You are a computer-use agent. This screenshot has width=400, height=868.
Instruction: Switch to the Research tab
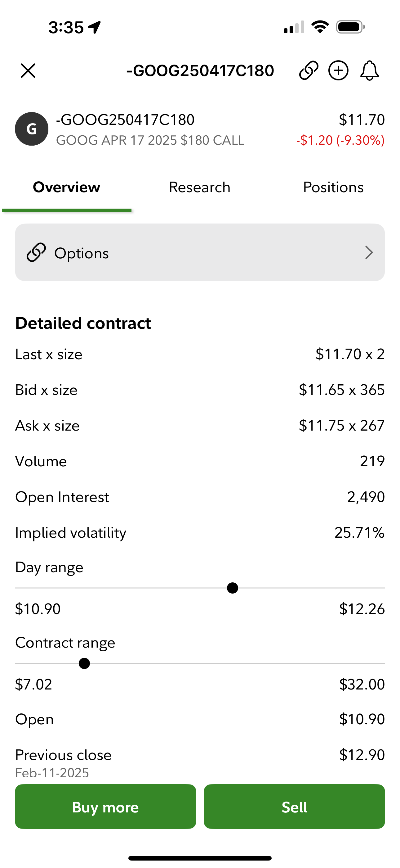(x=200, y=187)
